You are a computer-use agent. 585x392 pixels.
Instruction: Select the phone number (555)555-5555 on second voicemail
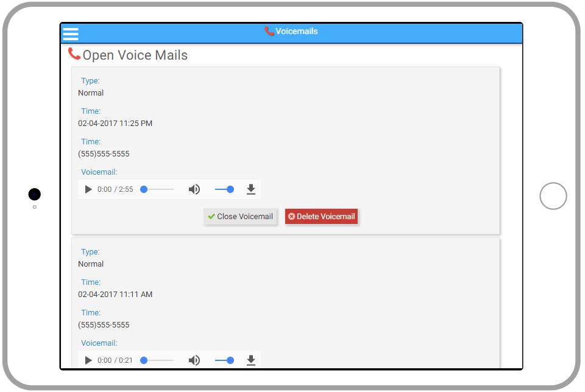pos(104,324)
